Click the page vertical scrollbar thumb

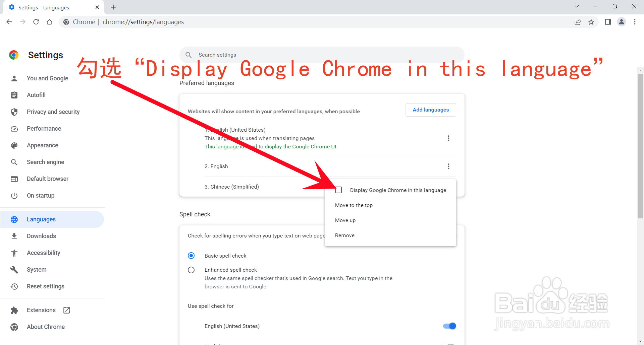click(640, 146)
